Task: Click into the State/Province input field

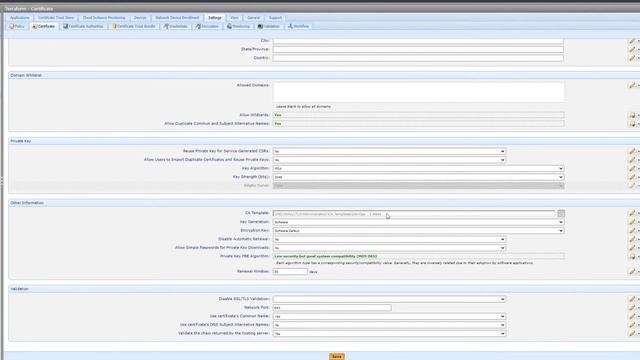Action: point(418,49)
